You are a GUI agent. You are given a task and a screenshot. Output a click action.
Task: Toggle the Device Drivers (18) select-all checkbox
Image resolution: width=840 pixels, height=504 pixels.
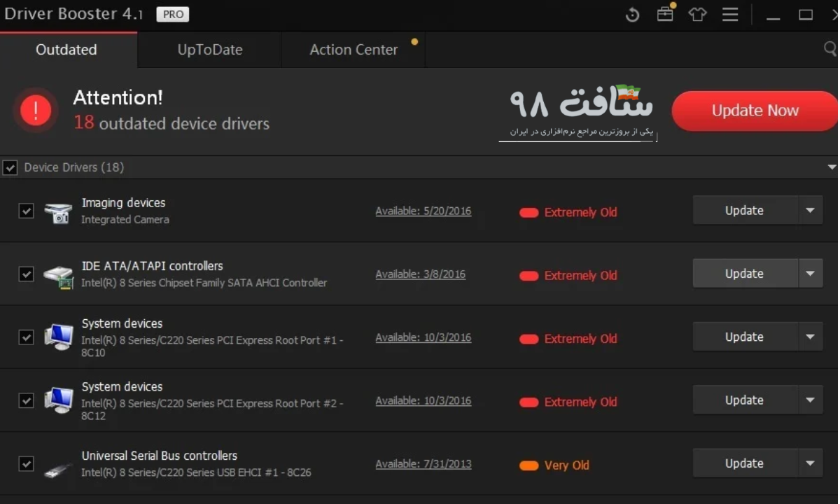[x=10, y=167]
